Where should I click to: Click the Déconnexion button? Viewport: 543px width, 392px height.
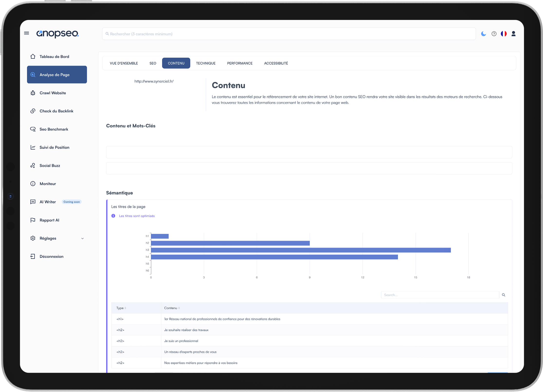[51, 256]
